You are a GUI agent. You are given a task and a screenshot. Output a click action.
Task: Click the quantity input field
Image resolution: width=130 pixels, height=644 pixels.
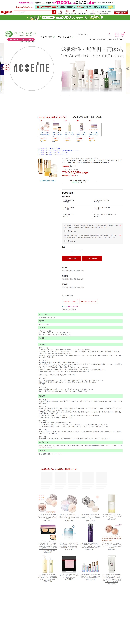point(72,251)
